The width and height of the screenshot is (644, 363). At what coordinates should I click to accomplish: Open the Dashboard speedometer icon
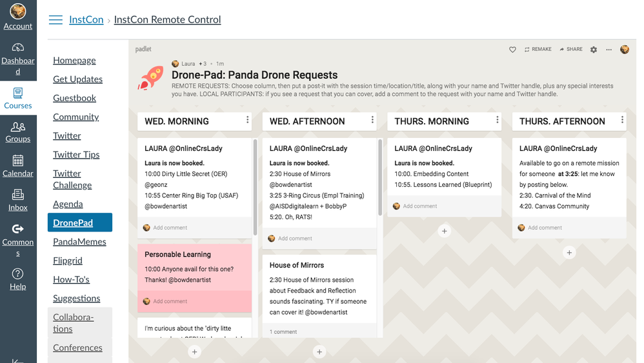point(17,48)
